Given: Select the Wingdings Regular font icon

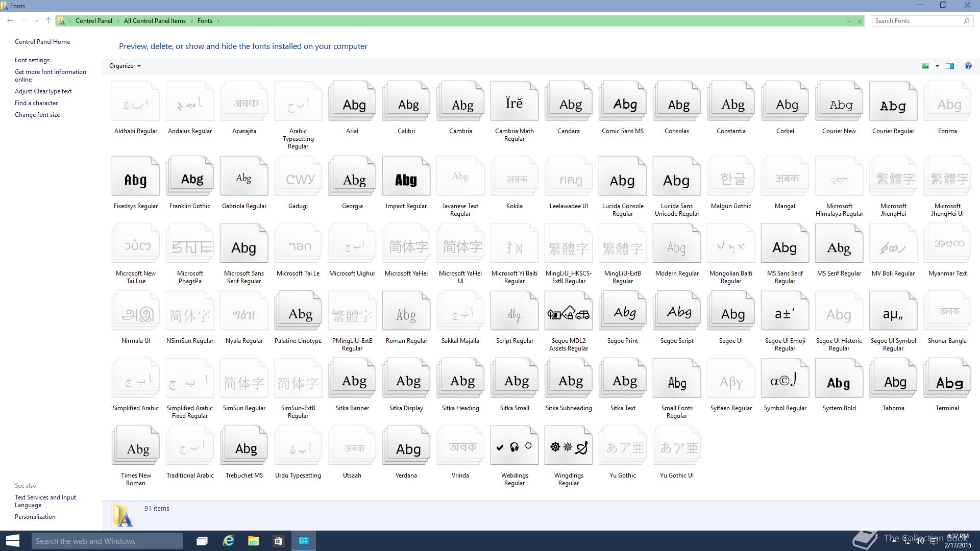Looking at the screenshot, I should (569, 445).
